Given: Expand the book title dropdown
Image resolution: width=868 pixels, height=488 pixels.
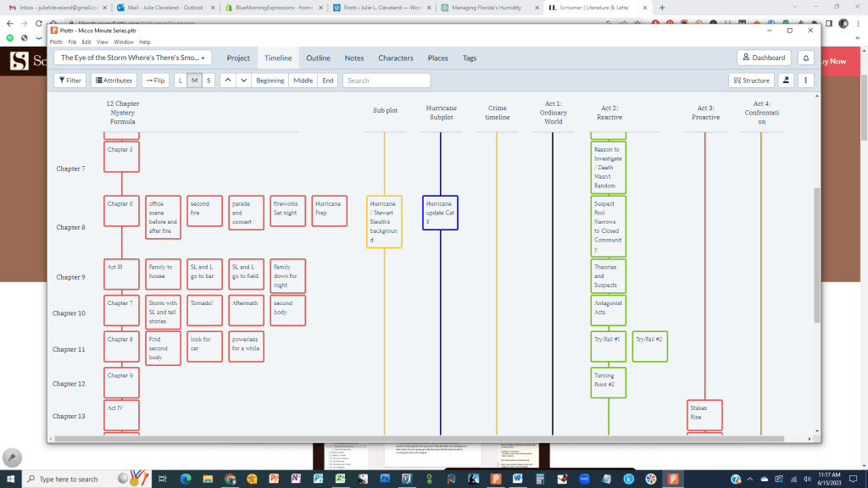Looking at the screenshot, I should point(132,58).
